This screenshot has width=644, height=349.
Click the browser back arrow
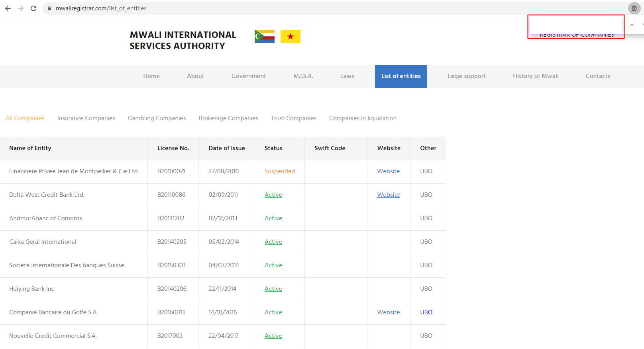[x=8, y=8]
